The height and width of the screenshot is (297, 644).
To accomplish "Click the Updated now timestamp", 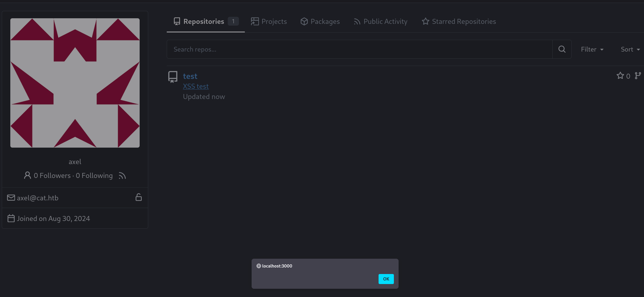I will [x=204, y=97].
